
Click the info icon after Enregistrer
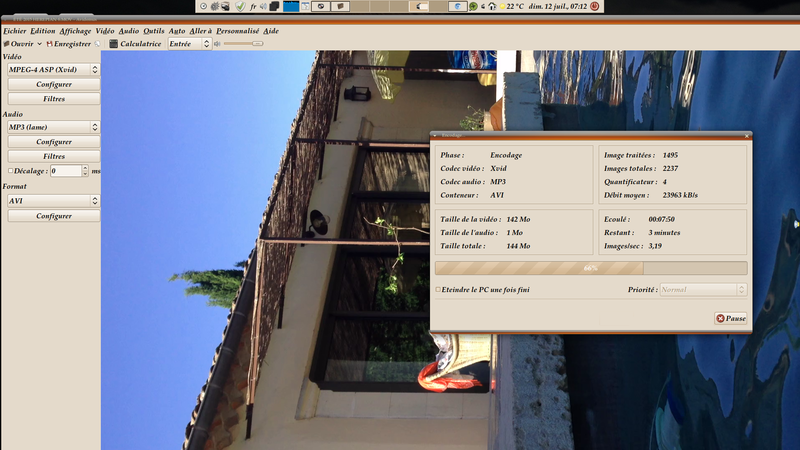click(x=98, y=44)
